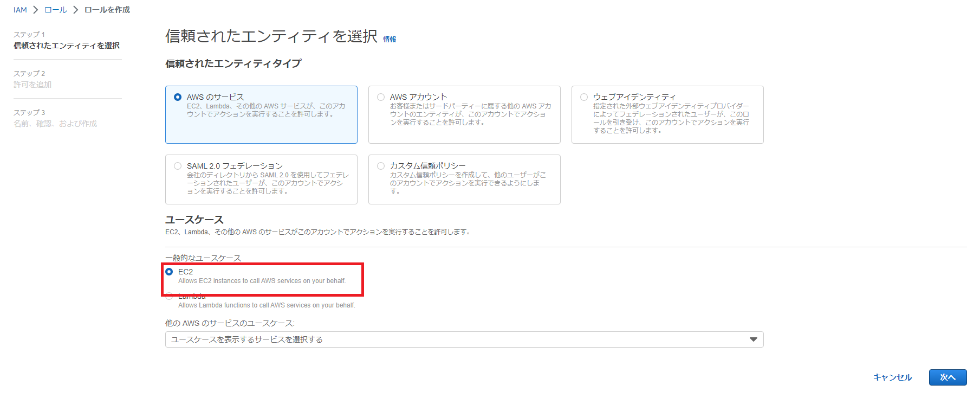Image resolution: width=980 pixels, height=417 pixels.
Task: Click the ユースケース section heading
Action: (x=194, y=220)
